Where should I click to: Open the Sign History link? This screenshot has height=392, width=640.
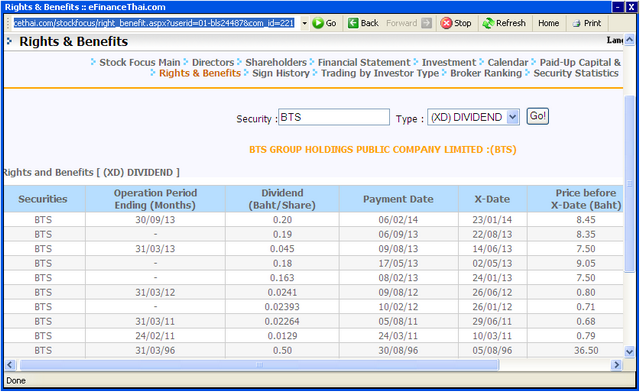[x=281, y=73]
